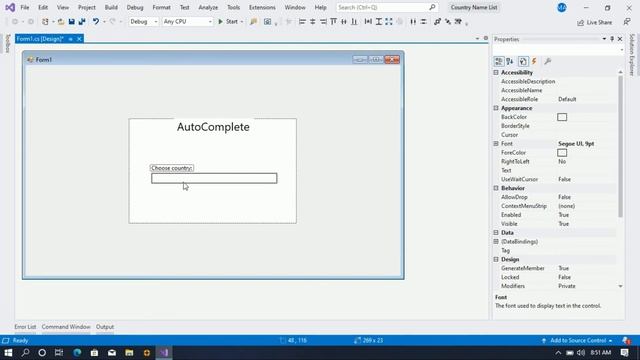Click the Make Same Size icon
The width and height of the screenshot is (640, 360).
[x=389, y=22]
